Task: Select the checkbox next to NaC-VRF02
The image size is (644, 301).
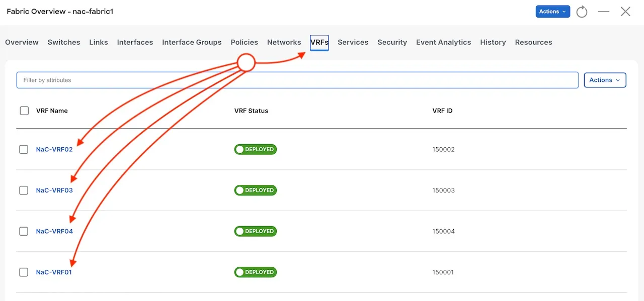Action: [24, 149]
